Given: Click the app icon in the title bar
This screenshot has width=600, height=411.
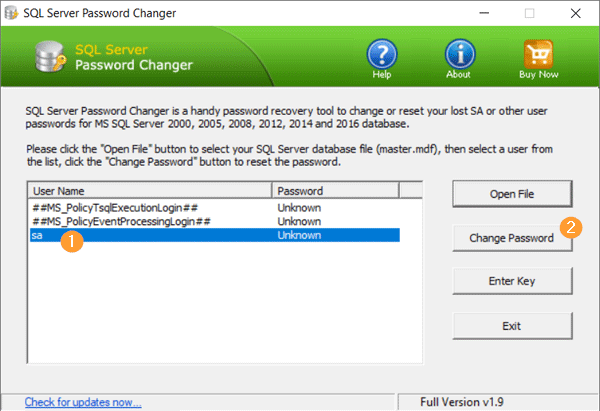Looking at the screenshot, I should pos(14,14).
